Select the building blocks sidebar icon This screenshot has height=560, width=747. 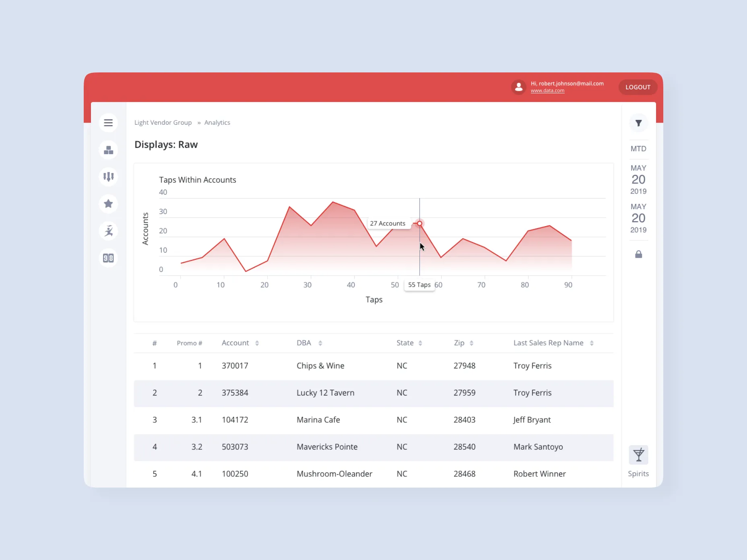point(108,150)
